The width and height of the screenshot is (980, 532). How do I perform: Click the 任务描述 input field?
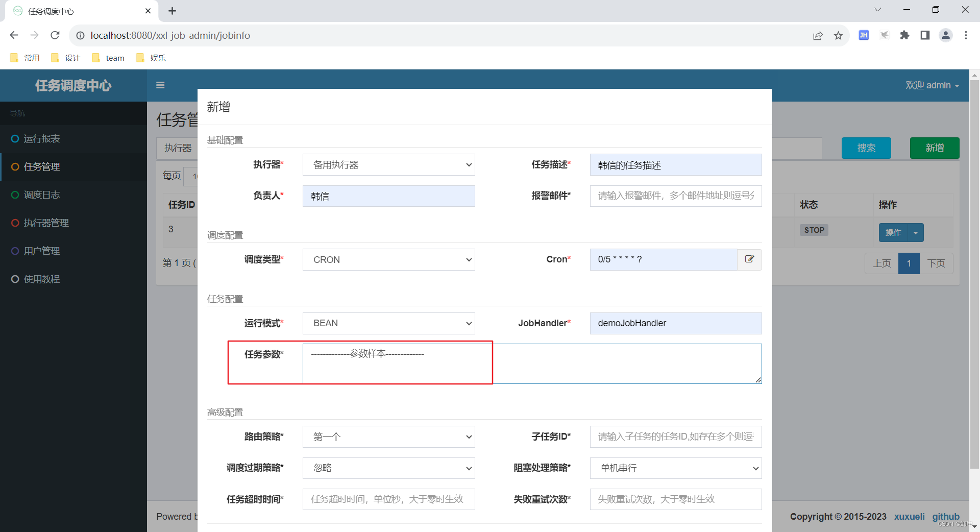tap(676, 165)
